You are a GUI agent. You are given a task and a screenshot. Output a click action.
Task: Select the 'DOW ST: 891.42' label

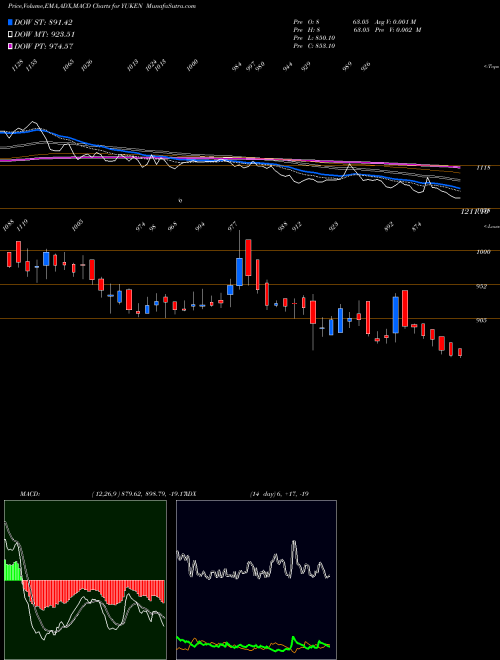point(43,23)
